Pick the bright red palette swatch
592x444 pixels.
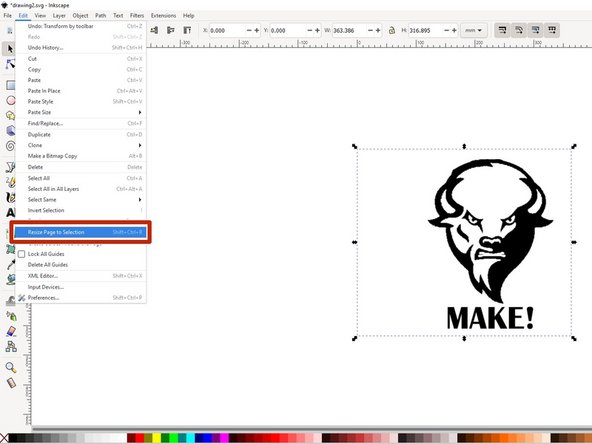click(x=140, y=439)
